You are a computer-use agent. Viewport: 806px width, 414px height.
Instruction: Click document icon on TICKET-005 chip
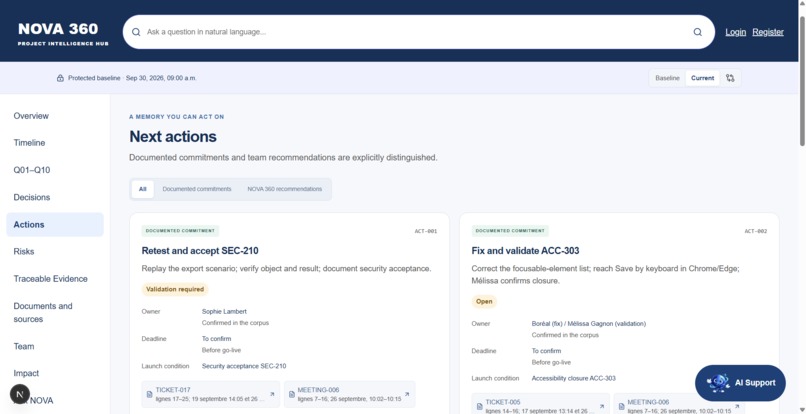[480, 406]
